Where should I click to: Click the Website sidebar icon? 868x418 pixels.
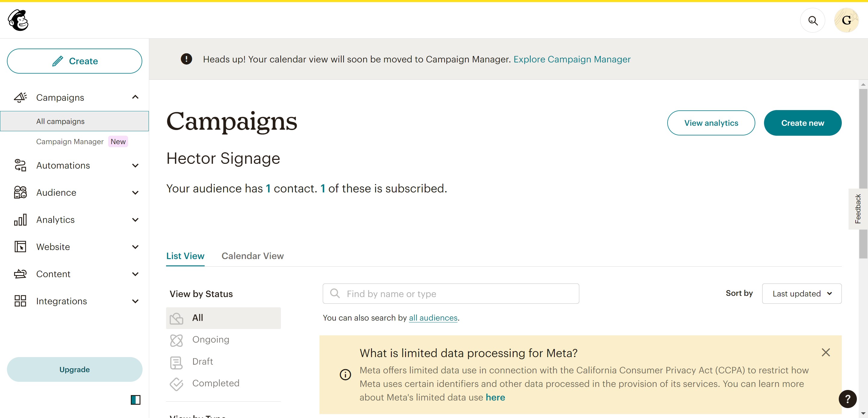tap(20, 247)
